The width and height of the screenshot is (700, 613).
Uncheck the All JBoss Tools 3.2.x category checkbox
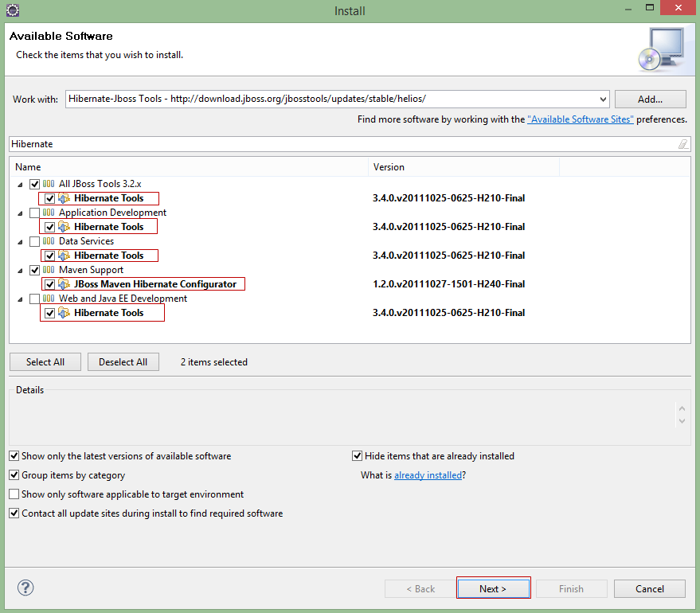(x=35, y=184)
